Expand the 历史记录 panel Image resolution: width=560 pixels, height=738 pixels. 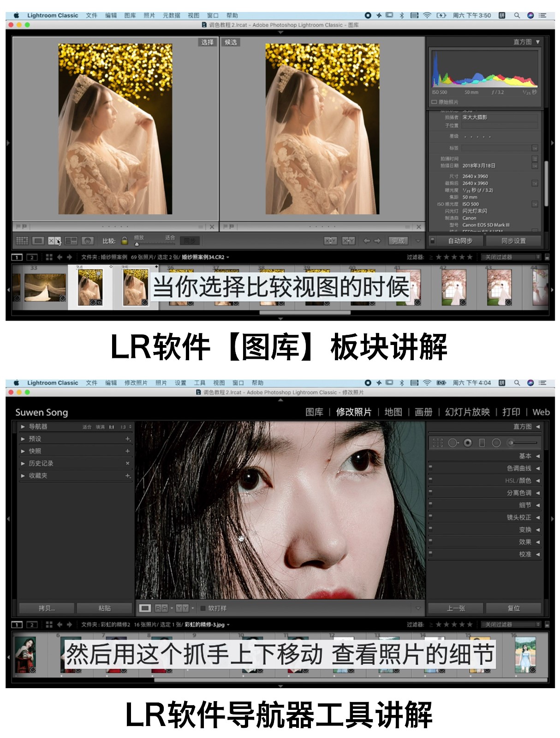pyautogui.click(x=23, y=463)
